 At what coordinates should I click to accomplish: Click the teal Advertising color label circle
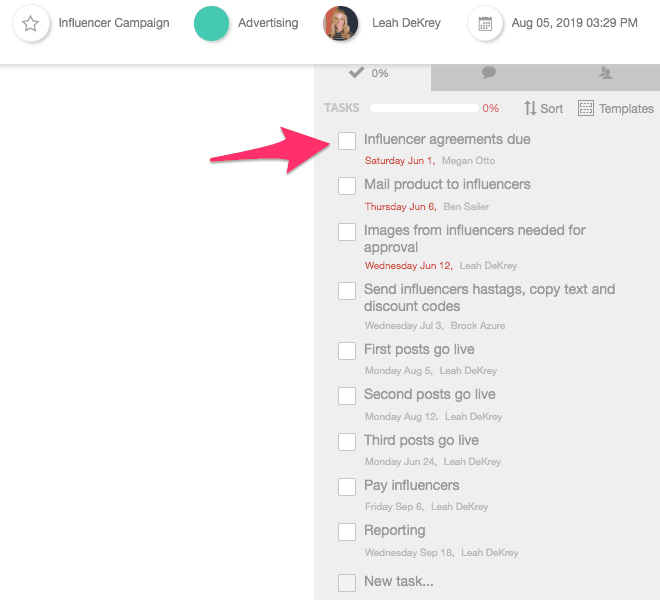point(211,24)
